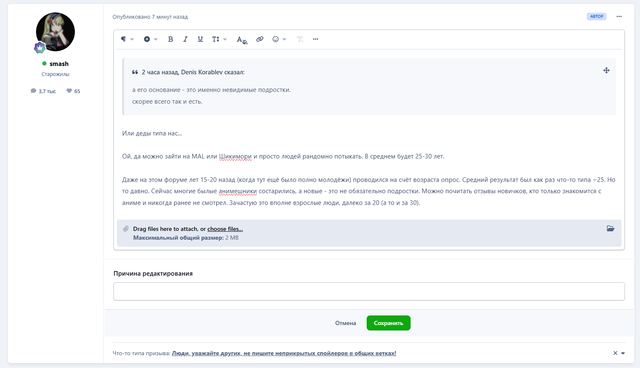The width and height of the screenshot is (640, 368).
Task: Click the Опубликовано 7 минут назад timestamp
Action: [x=150, y=17]
